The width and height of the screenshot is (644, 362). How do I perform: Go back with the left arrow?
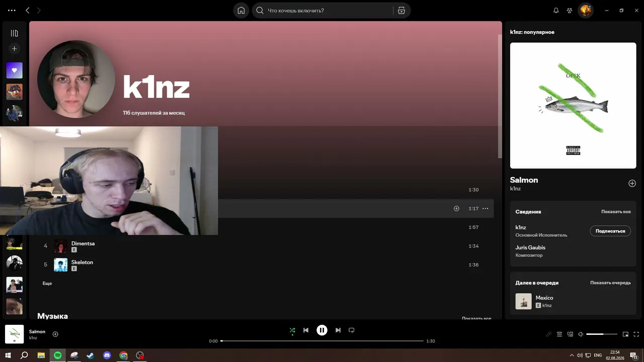coord(28,10)
